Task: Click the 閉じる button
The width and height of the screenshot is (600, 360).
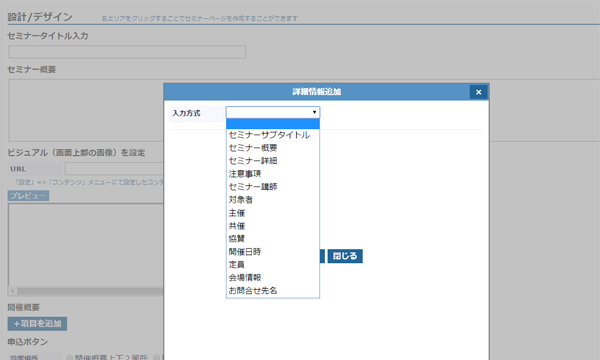Action: pos(345,256)
